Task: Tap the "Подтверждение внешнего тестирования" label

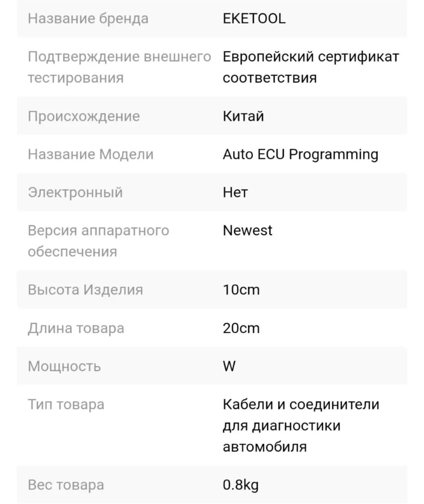Action: [119, 67]
